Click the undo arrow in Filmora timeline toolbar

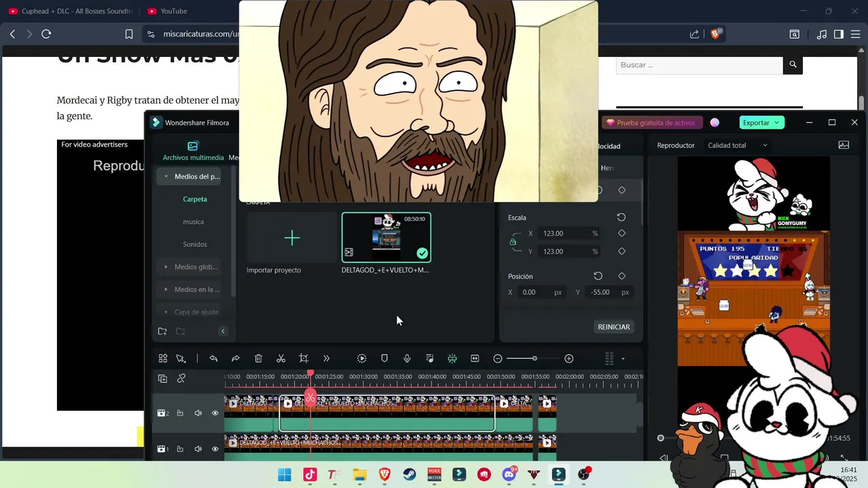click(214, 359)
